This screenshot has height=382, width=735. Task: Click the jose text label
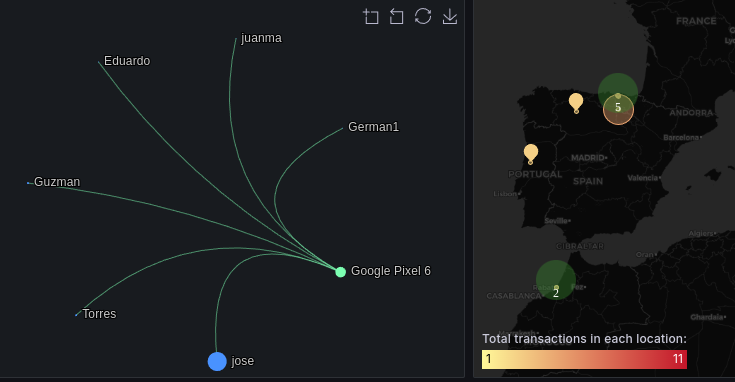(x=242, y=361)
